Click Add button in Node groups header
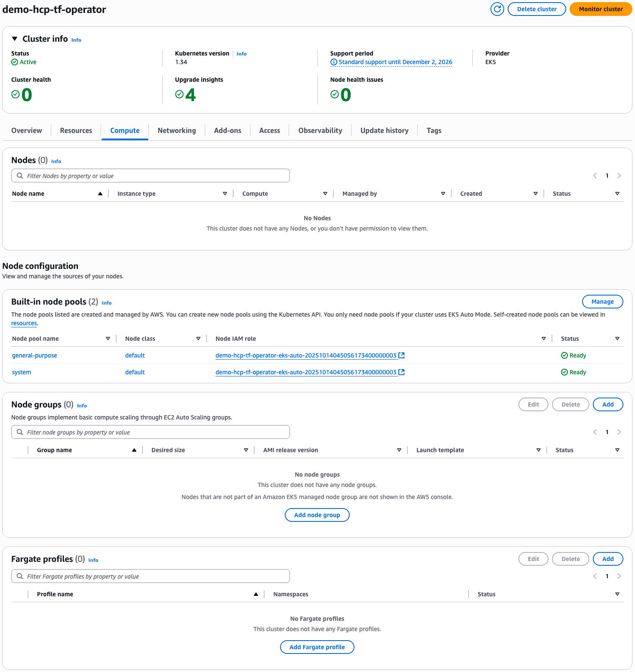 point(608,404)
